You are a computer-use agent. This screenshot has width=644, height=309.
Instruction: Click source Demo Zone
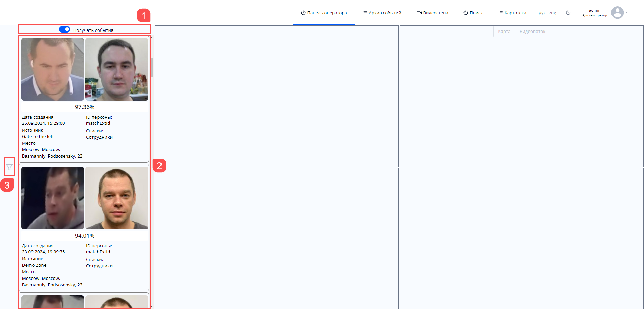pos(34,265)
